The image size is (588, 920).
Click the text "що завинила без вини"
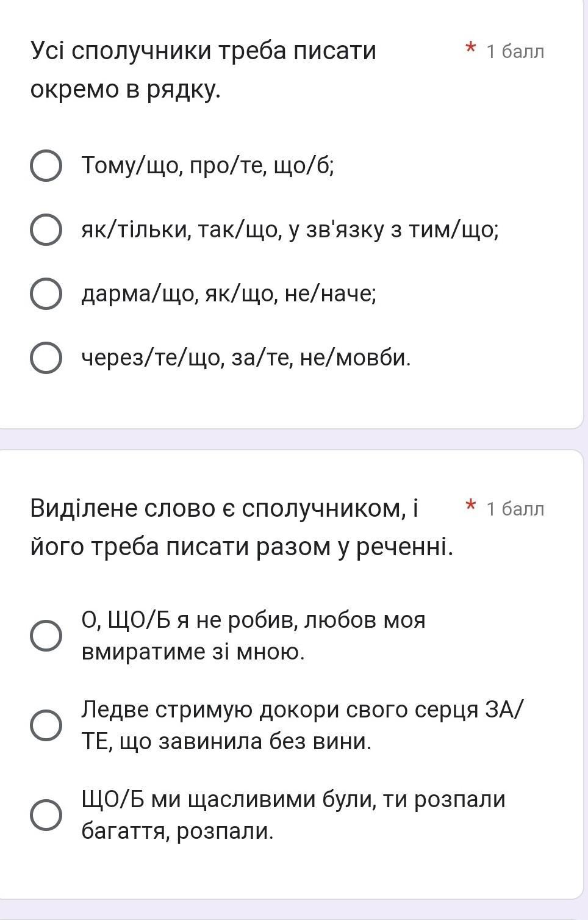point(244,742)
